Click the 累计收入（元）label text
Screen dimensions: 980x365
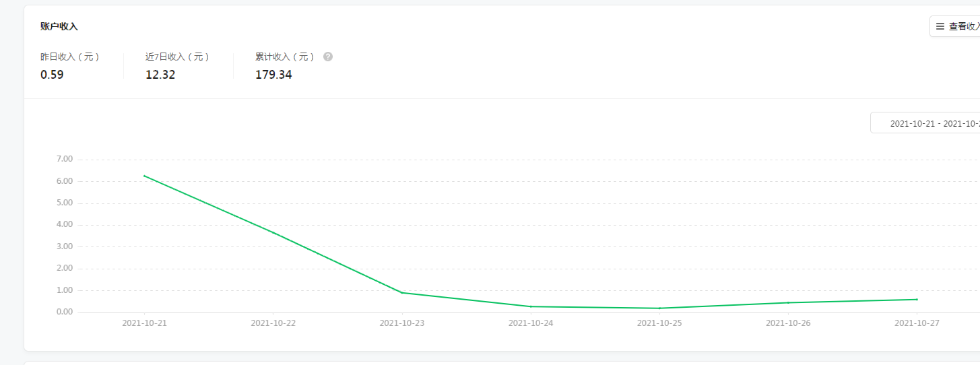(285, 57)
